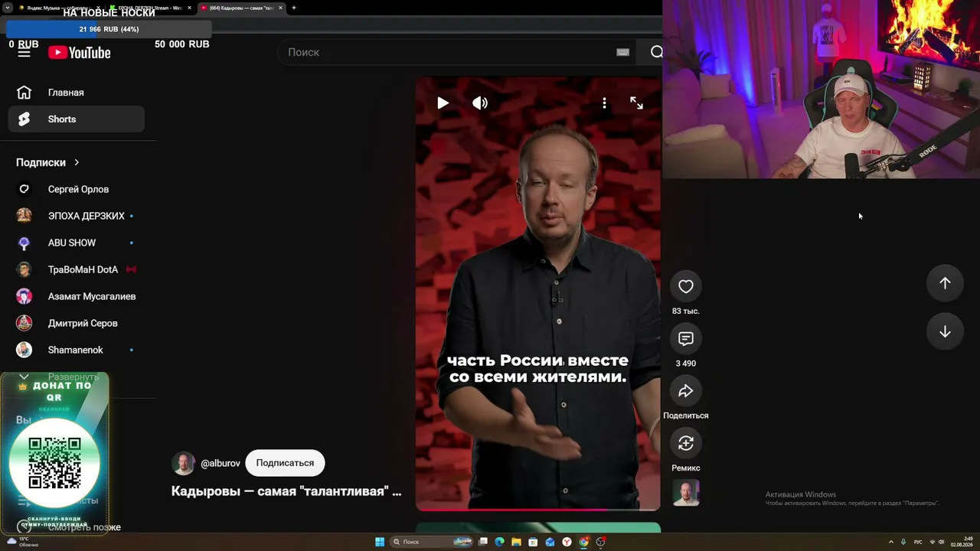
Task: Open Сергей Орлов subscription channel
Action: click(x=77, y=189)
